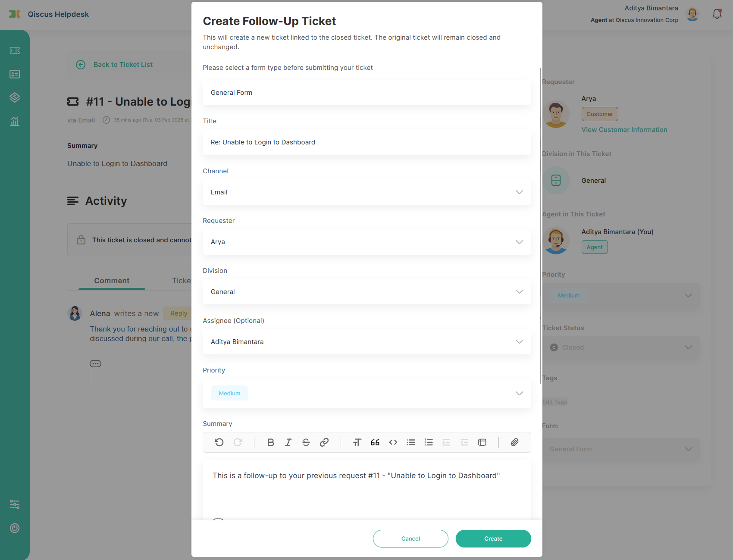Open the analytics chart icon in sidebar
The height and width of the screenshot is (560, 733).
[x=15, y=121]
